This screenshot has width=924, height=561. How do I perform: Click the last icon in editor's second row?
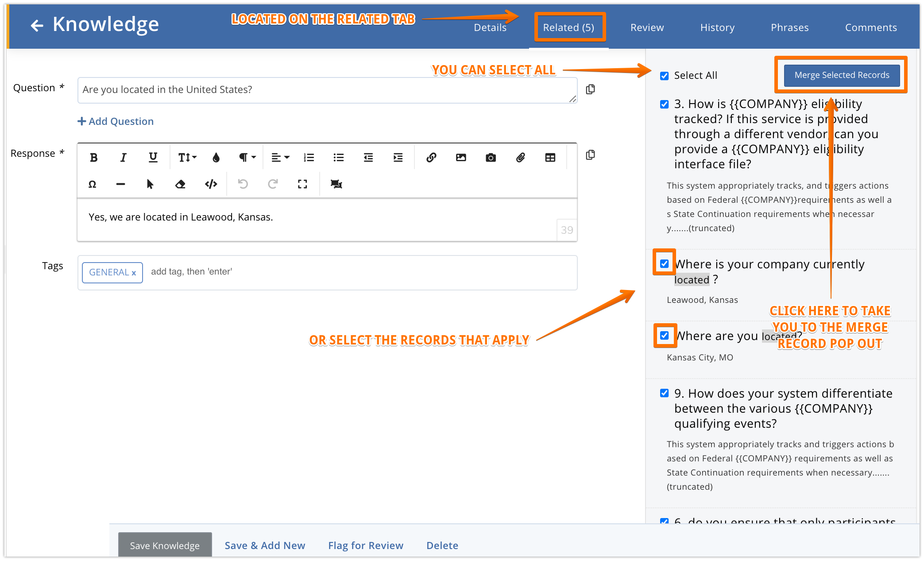coord(336,184)
